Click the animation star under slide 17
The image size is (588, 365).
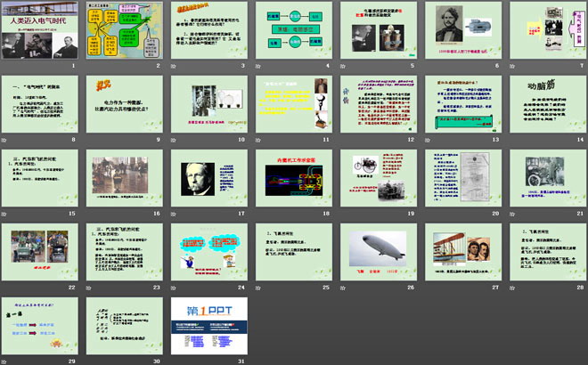[x=173, y=214]
